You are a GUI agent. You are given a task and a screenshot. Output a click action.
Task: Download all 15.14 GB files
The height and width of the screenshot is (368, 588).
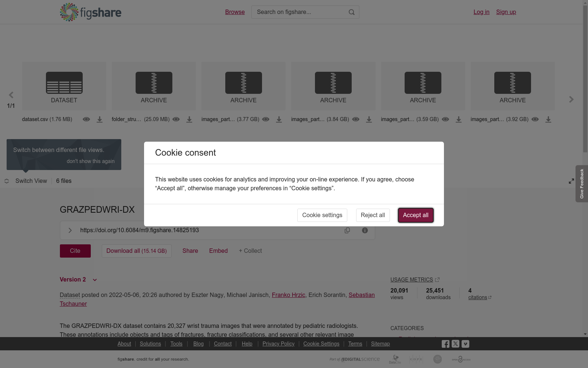137,251
